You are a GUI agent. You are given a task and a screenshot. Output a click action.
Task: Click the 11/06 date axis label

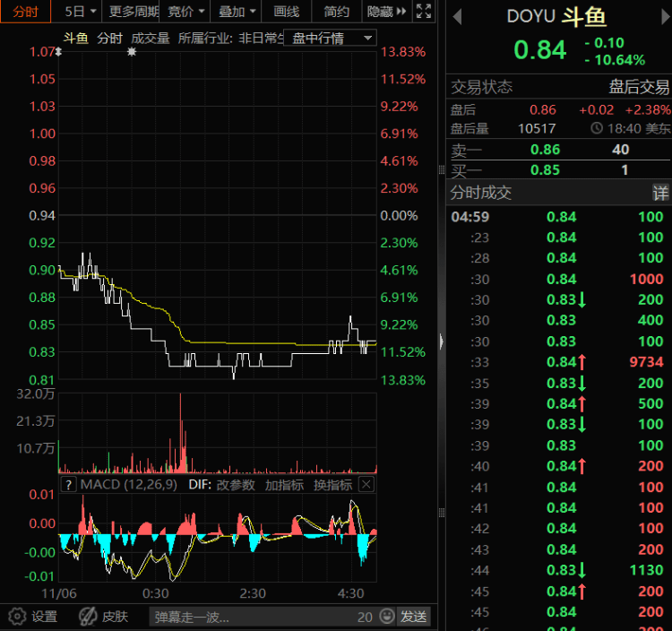tap(59, 593)
